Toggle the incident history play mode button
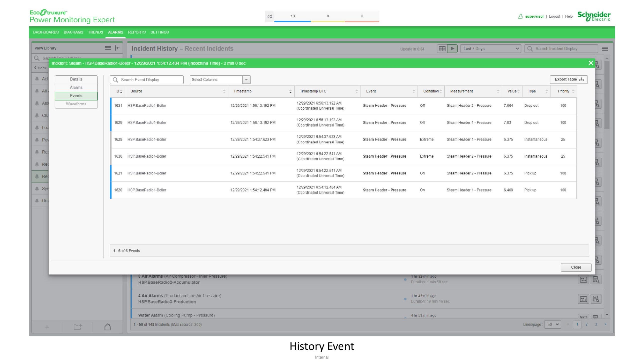Image resolution: width=644 pixels, height=362 pixels. (452, 49)
